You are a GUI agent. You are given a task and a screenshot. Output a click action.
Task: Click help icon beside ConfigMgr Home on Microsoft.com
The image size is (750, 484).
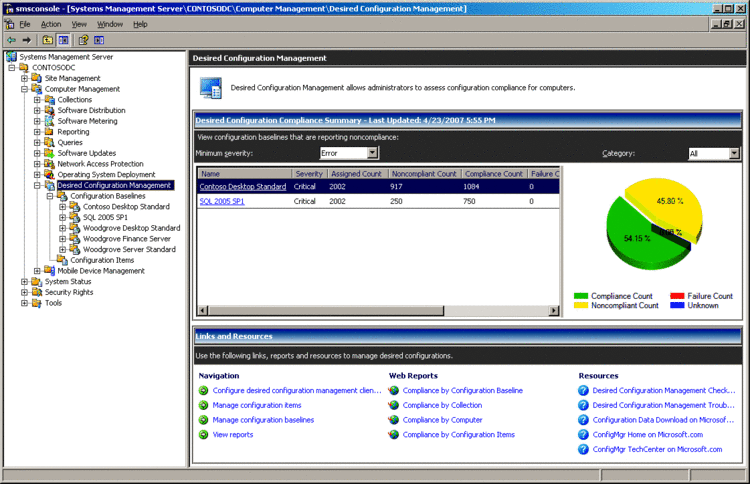(x=584, y=435)
